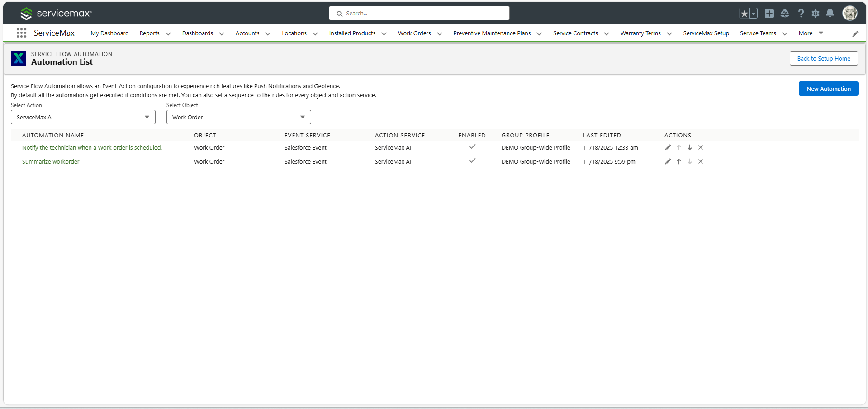Open the Accounts tab
The height and width of the screenshot is (409, 868).
(x=247, y=33)
